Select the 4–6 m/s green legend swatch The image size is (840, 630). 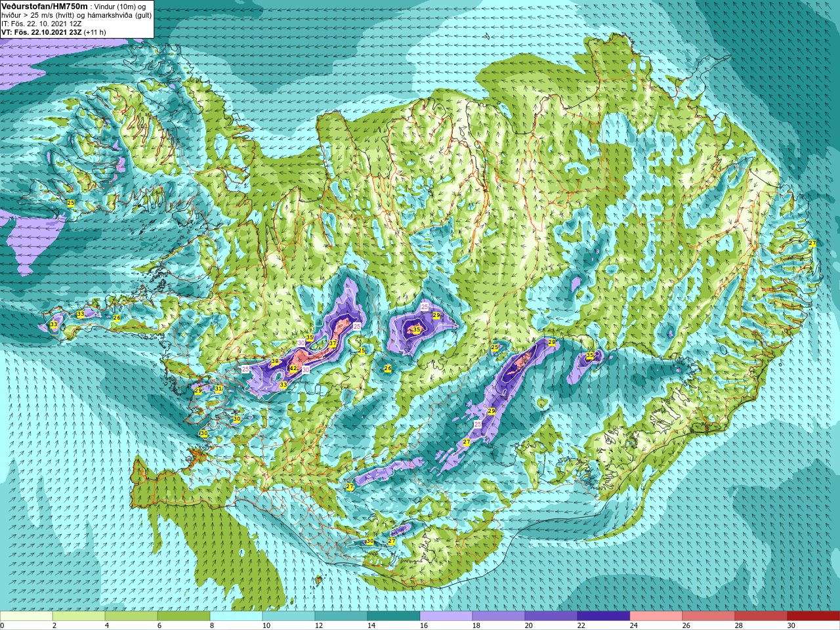pos(131,616)
